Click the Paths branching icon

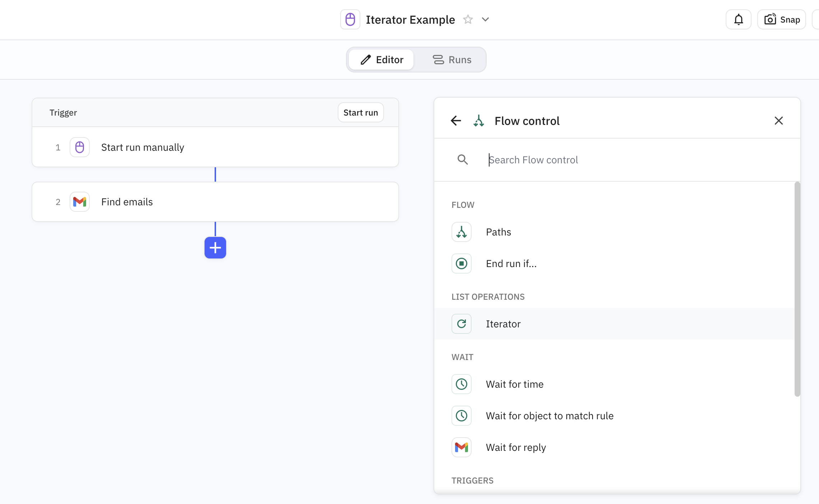pos(462,232)
